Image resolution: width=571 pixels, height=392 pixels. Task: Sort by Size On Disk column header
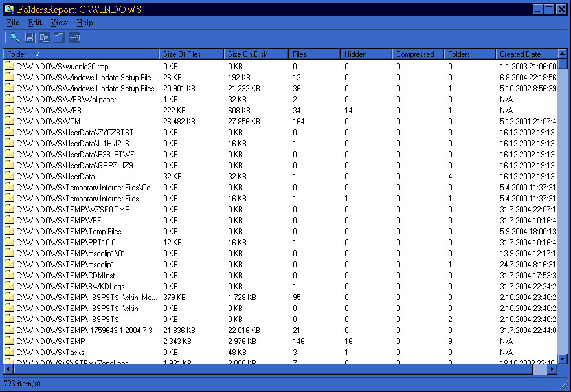point(256,54)
